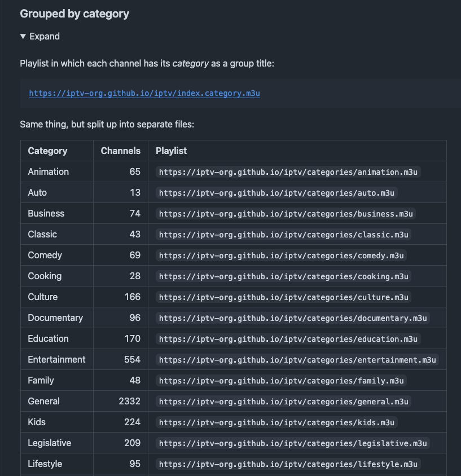The height and width of the screenshot is (476, 461).
Task: Select the entertainment.m3u playlist URL
Action: (x=297, y=360)
